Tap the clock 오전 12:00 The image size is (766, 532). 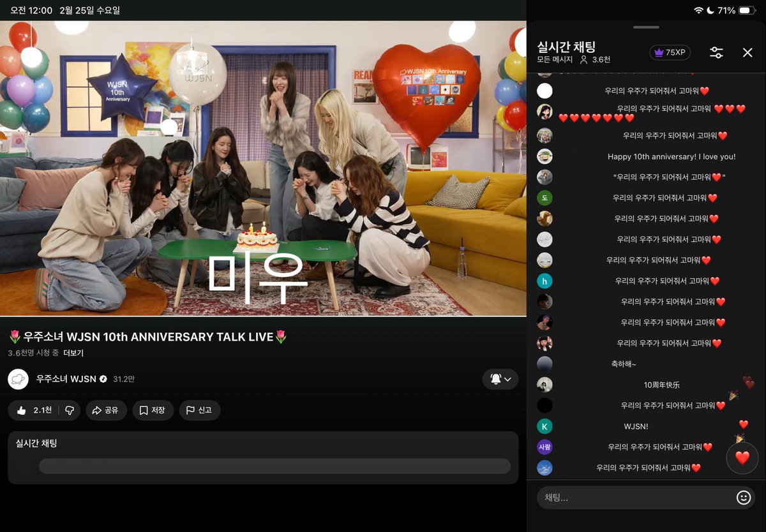click(30, 10)
